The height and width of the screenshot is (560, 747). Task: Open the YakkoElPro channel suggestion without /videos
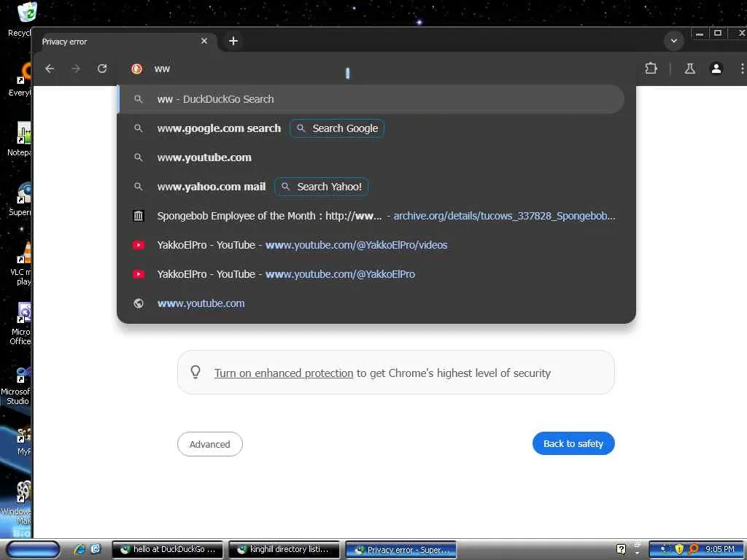376,274
